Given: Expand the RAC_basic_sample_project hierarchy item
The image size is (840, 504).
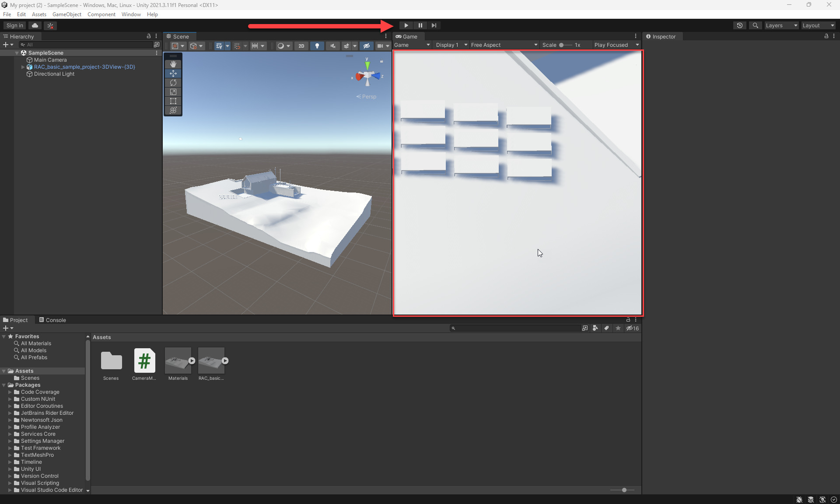Looking at the screenshot, I should (x=23, y=67).
